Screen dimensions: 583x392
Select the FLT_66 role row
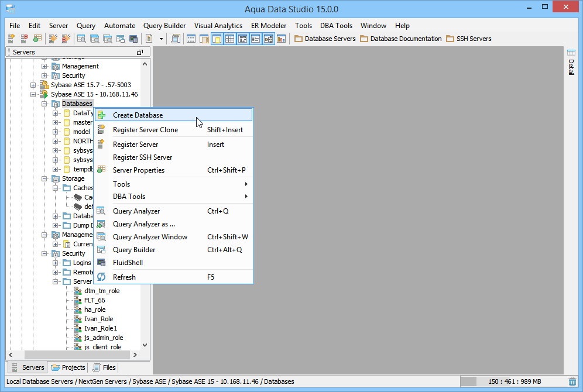(94, 300)
